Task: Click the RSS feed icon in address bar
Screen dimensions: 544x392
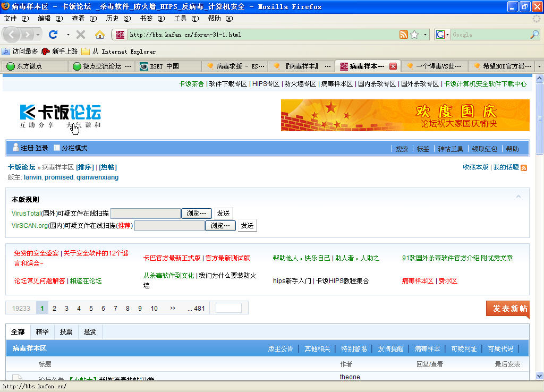Action: (404, 35)
